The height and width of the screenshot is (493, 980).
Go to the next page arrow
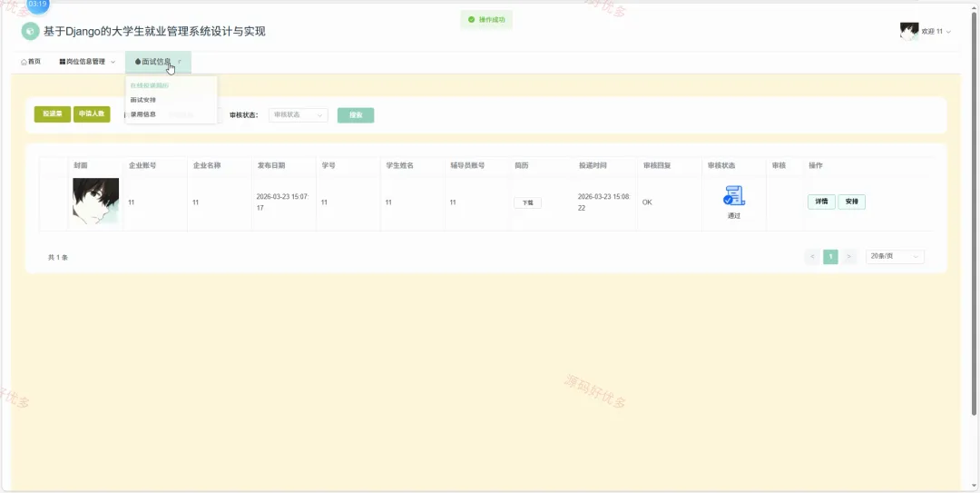(848, 257)
